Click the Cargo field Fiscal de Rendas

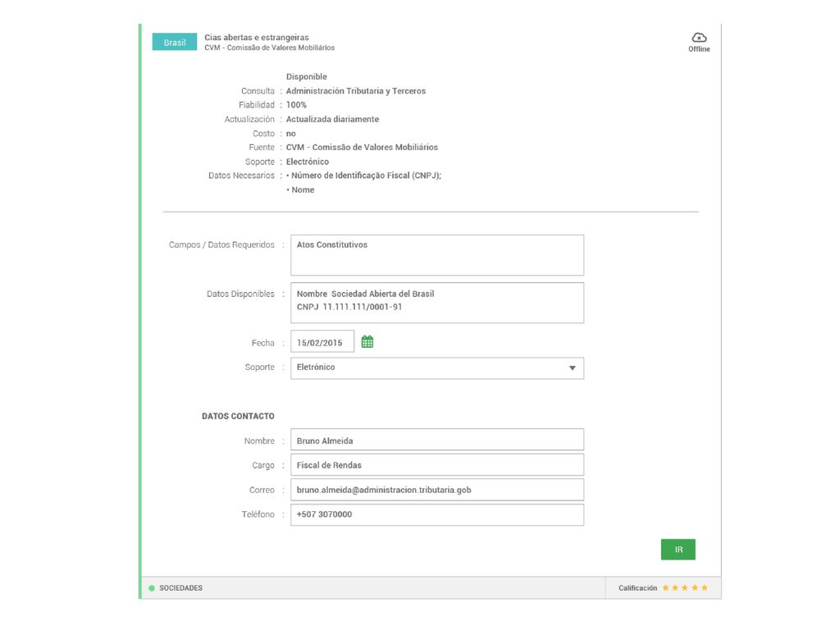[x=437, y=465]
